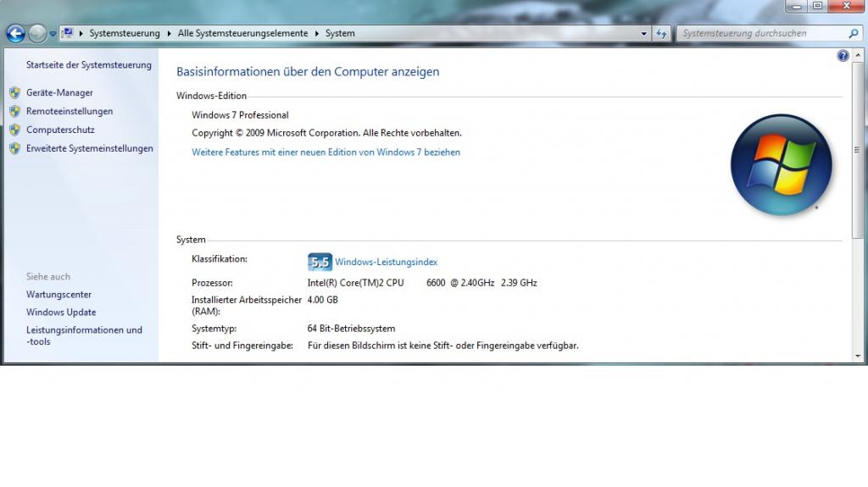The height and width of the screenshot is (487, 868).
Task: Click the Systemsteuerung durchsuchen search field
Action: coord(759,34)
